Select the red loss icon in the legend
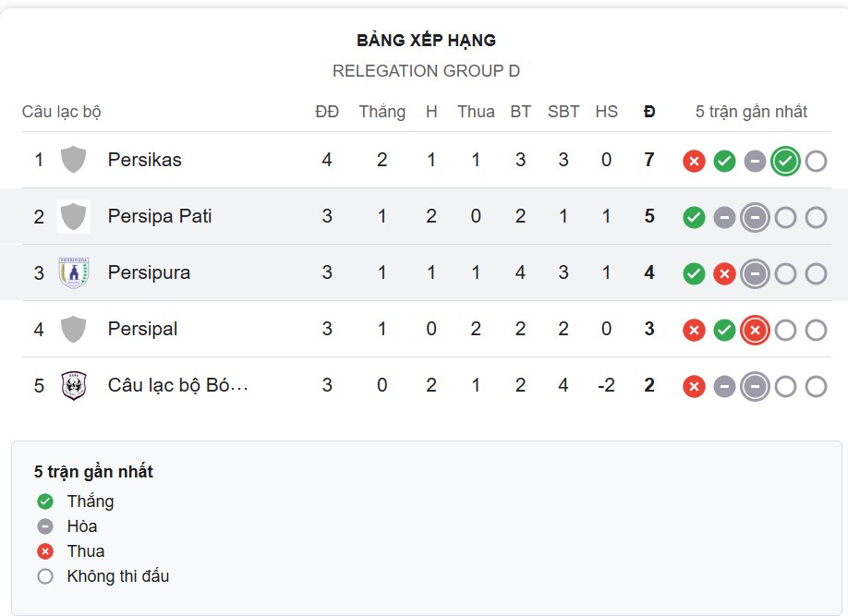Screen dimensions: 848x616 tap(44, 550)
